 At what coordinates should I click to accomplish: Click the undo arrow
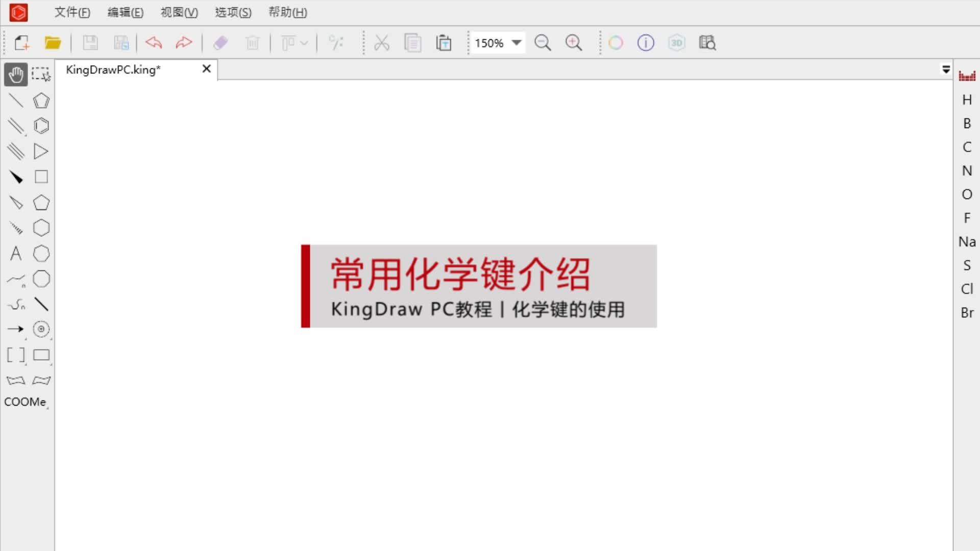[154, 43]
